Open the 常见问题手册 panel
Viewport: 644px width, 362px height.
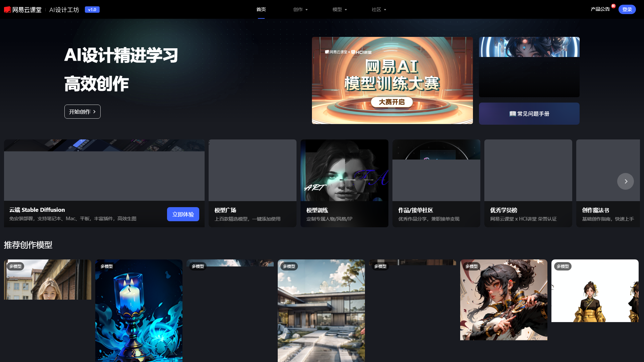pyautogui.click(x=529, y=113)
